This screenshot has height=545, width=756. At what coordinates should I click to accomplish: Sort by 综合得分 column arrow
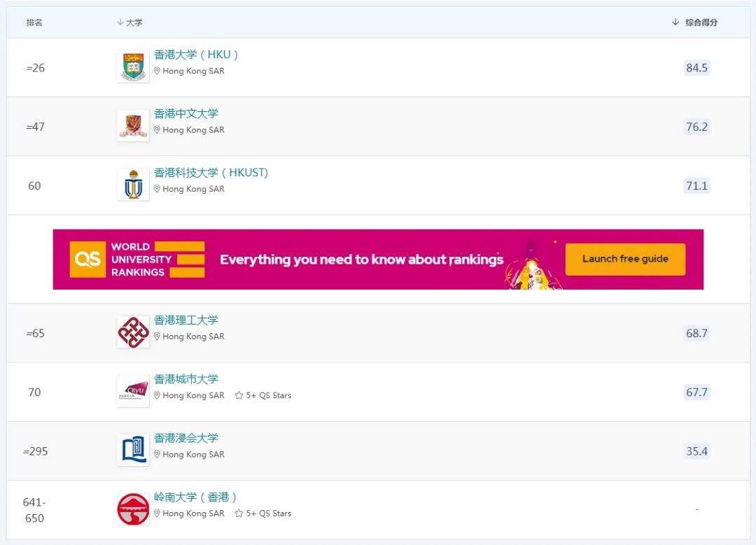(675, 22)
